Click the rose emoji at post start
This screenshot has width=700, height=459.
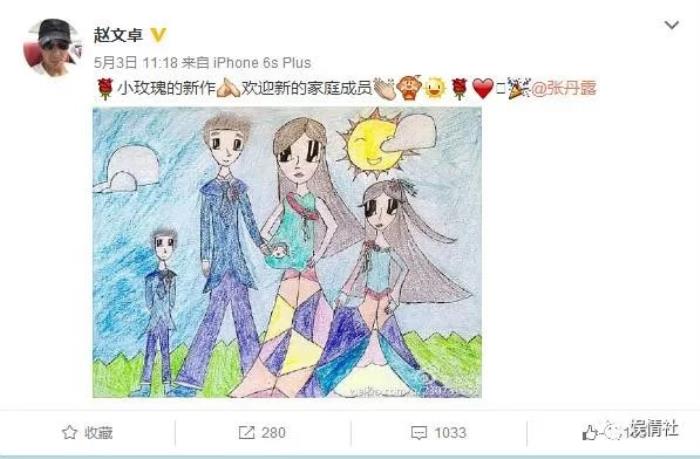tap(105, 88)
